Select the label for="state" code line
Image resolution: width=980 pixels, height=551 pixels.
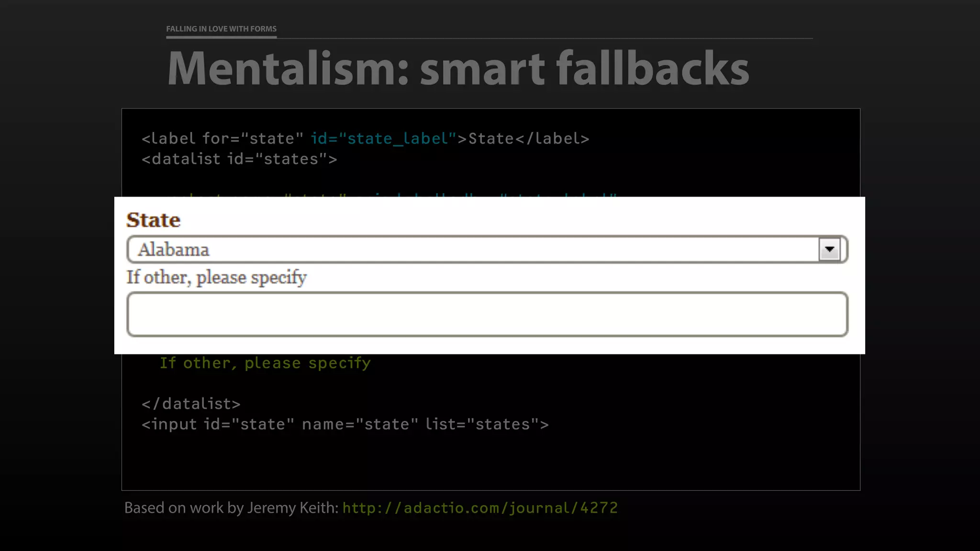click(x=365, y=139)
